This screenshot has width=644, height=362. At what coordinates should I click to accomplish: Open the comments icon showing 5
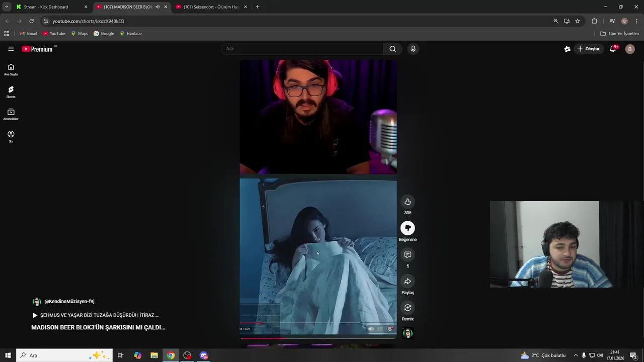click(408, 255)
